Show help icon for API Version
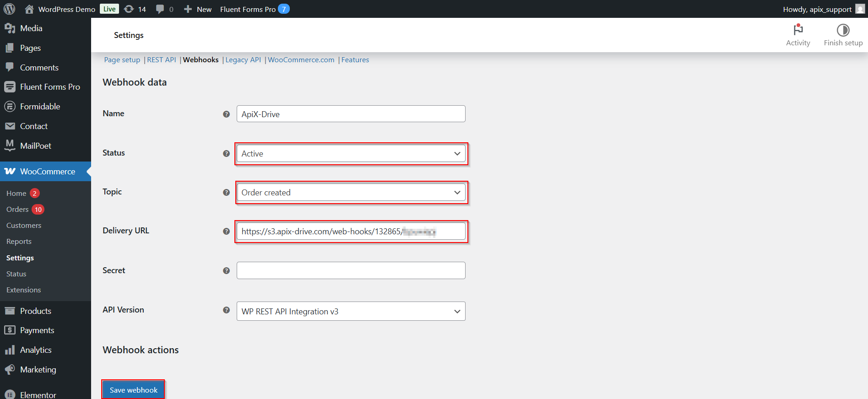This screenshot has width=868, height=399. 226,310
